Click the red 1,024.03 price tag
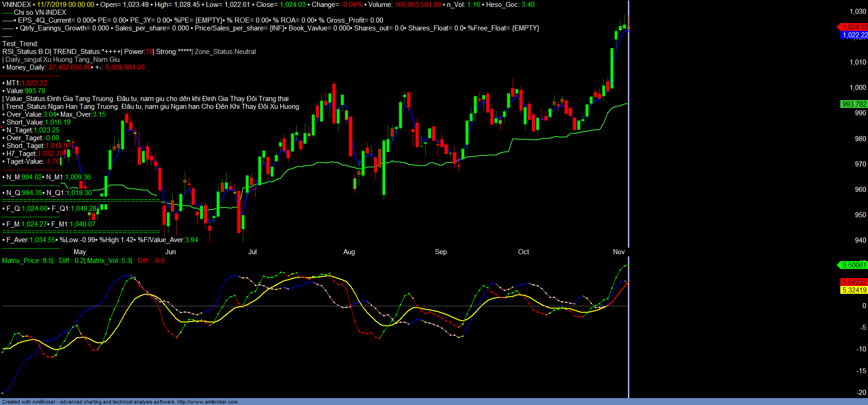The image size is (868, 405). pyautogui.click(x=854, y=27)
